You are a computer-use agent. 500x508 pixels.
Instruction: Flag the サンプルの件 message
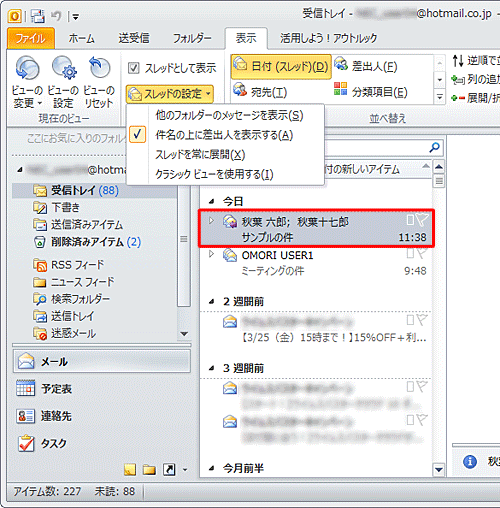point(422,220)
